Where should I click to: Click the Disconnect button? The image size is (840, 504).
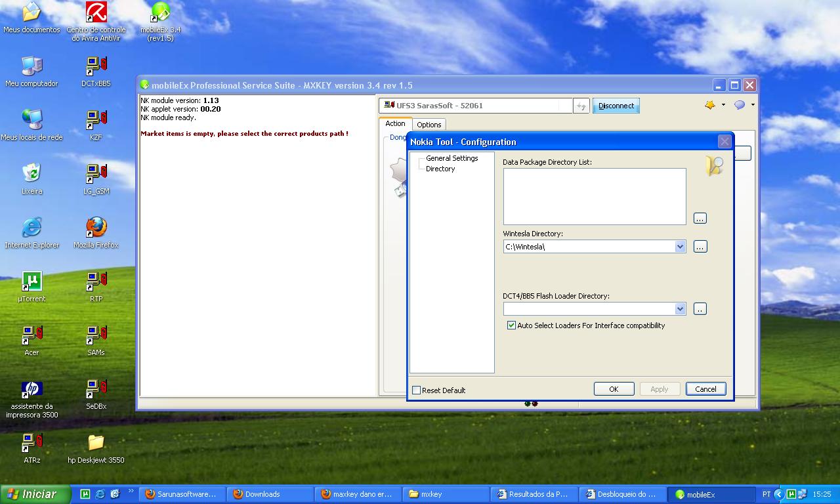click(616, 106)
